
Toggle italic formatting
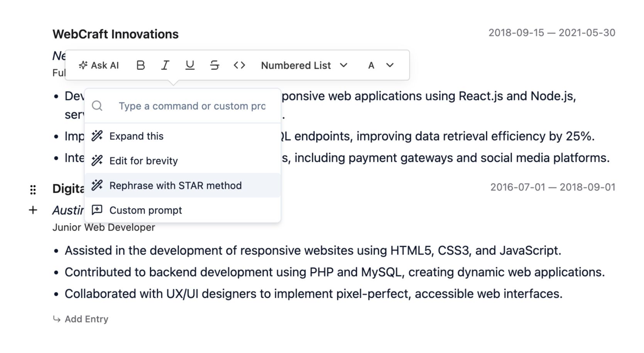(165, 65)
